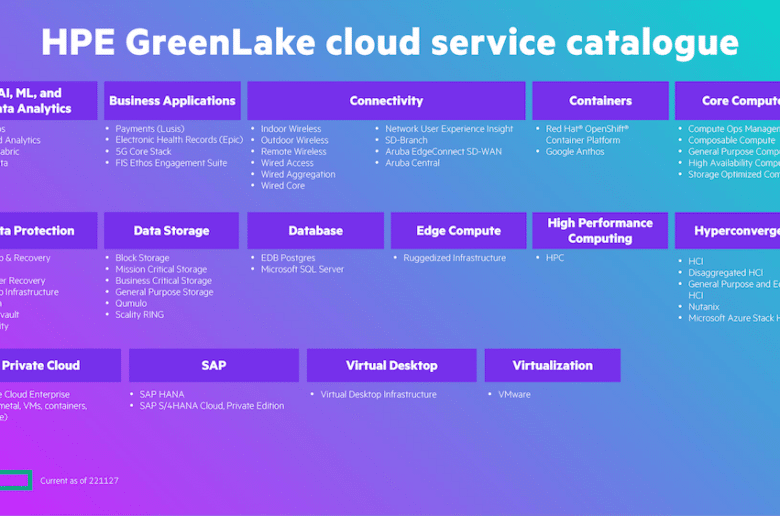Click the '5G Core Stack' entry
The width and height of the screenshot is (780, 516).
click(143, 151)
